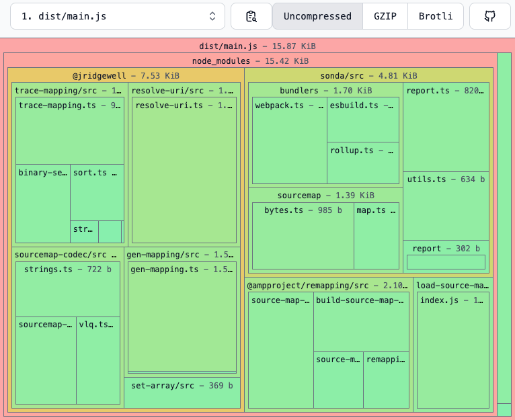Click the search-in-report clipboard icon

coord(251,16)
